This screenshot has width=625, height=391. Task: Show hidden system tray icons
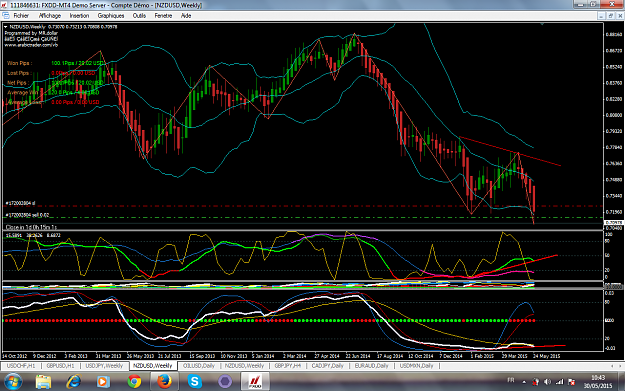pyautogui.click(x=524, y=382)
